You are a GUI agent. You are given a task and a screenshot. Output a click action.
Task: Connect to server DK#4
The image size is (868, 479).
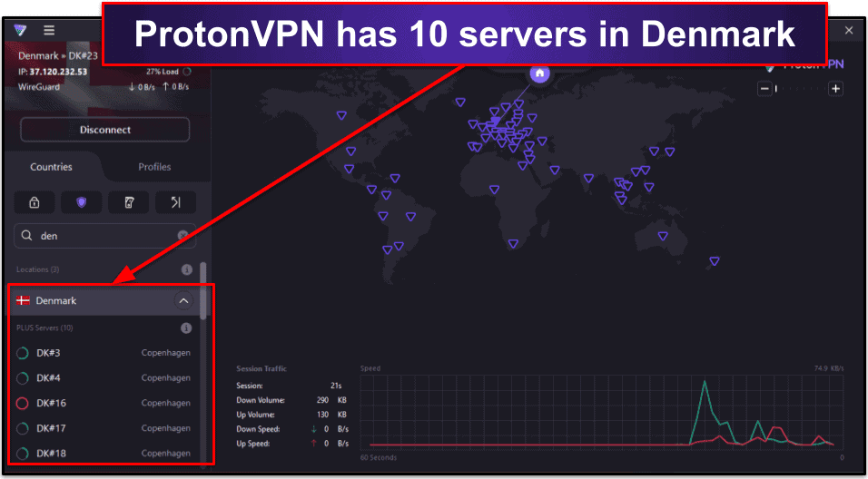tap(104, 378)
